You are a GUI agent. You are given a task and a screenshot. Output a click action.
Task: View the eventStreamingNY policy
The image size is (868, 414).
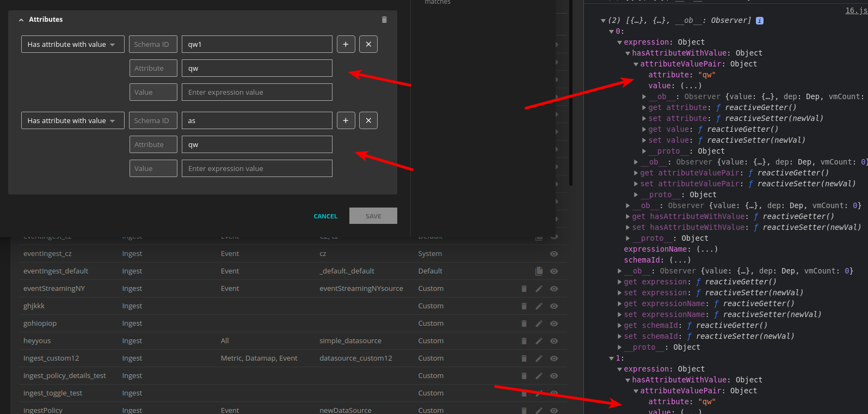pyautogui.click(x=554, y=289)
